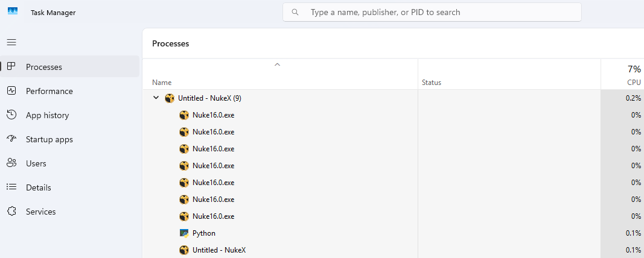The width and height of the screenshot is (644, 258).
Task: Click the magnifier icon in search box
Action: [x=295, y=12]
